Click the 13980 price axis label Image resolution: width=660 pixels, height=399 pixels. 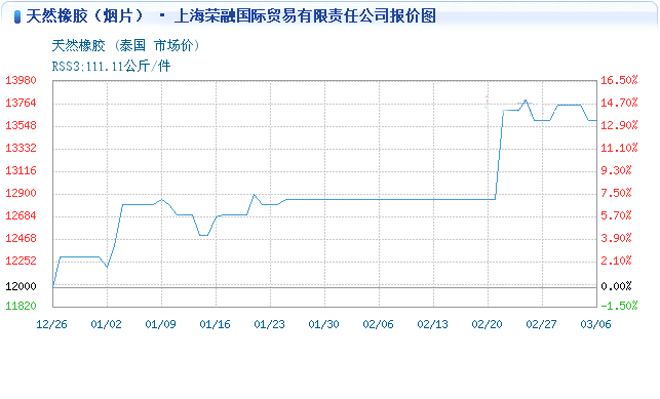[21, 80]
